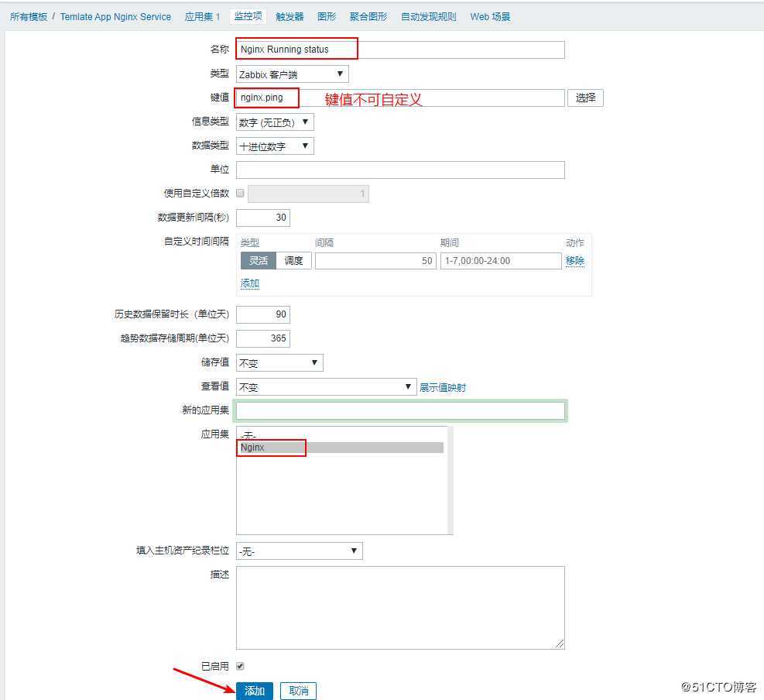Click the 添加 submit button at bottom
Image resolution: width=764 pixels, height=700 pixels.
tap(255, 690)
